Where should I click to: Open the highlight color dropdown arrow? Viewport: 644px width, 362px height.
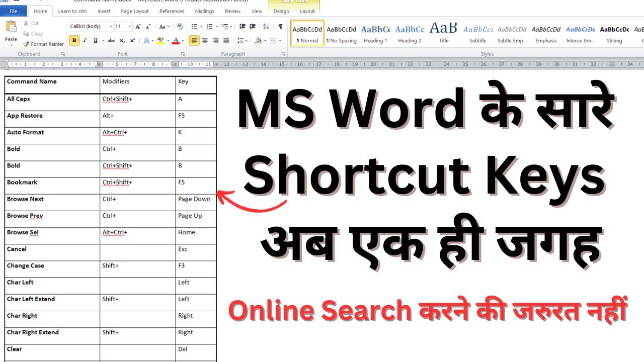[168, 41]
